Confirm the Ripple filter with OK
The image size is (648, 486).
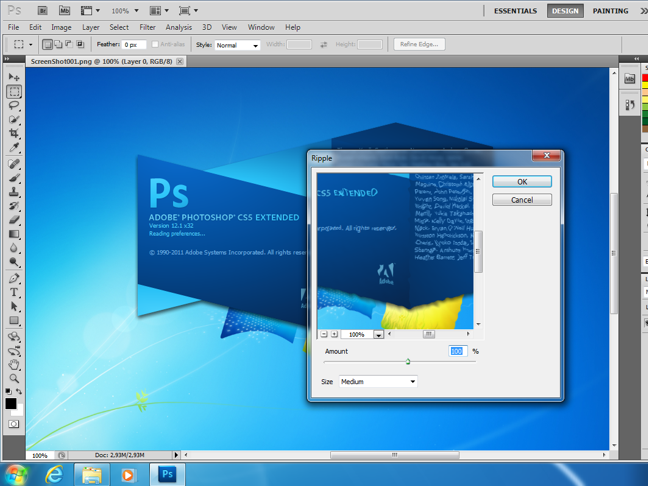point(521,182)
